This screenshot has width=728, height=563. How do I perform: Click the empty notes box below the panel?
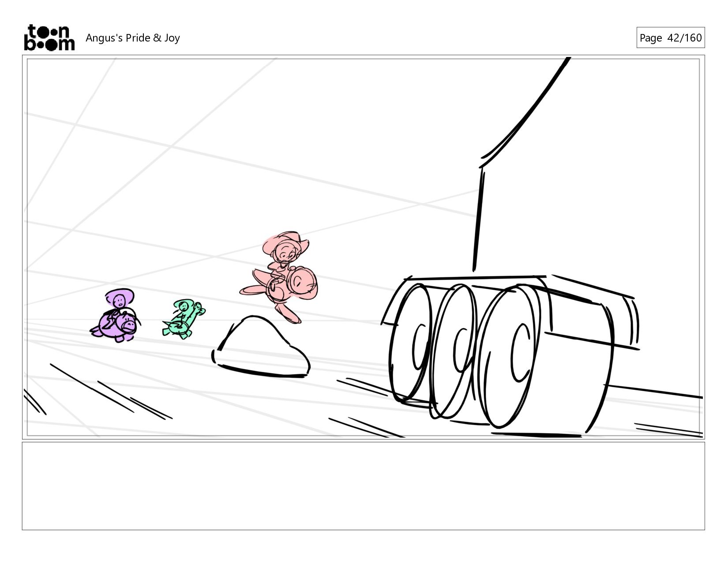pos(363,486)
